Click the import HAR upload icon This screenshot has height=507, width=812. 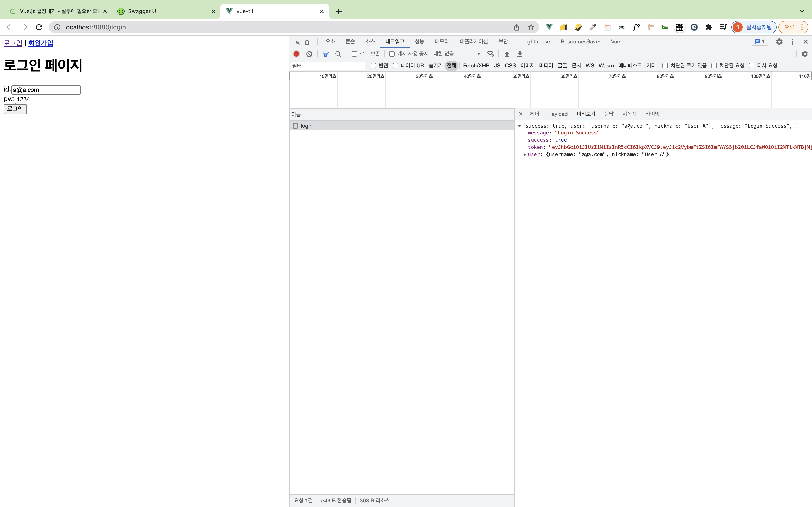(x=507, y=54)
